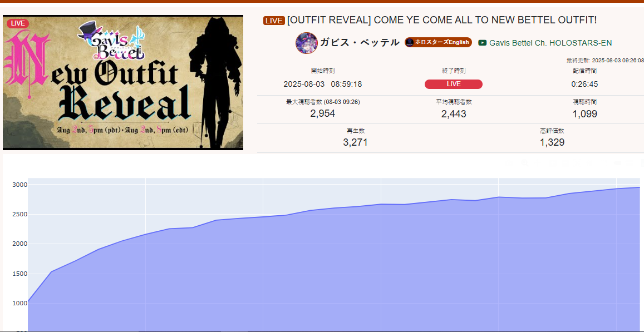
Task: Click the red LIVE end-time pill
Action: point(454,84)
